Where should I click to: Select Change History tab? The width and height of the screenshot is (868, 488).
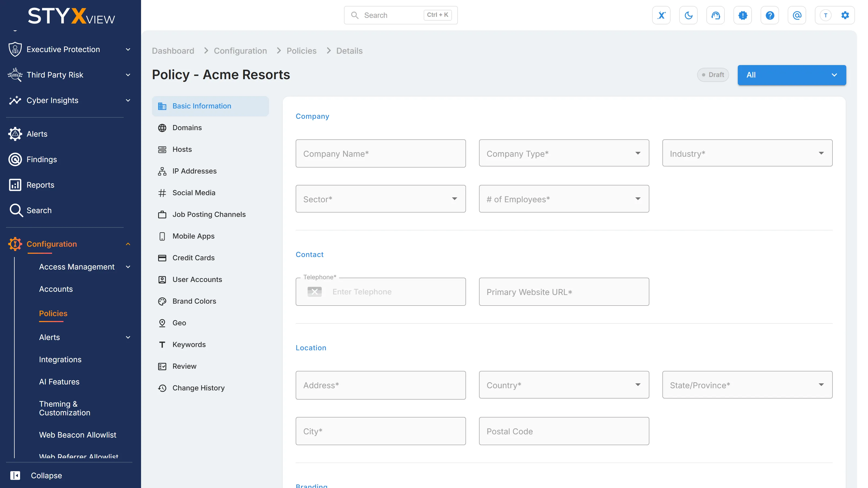(210, 388)
